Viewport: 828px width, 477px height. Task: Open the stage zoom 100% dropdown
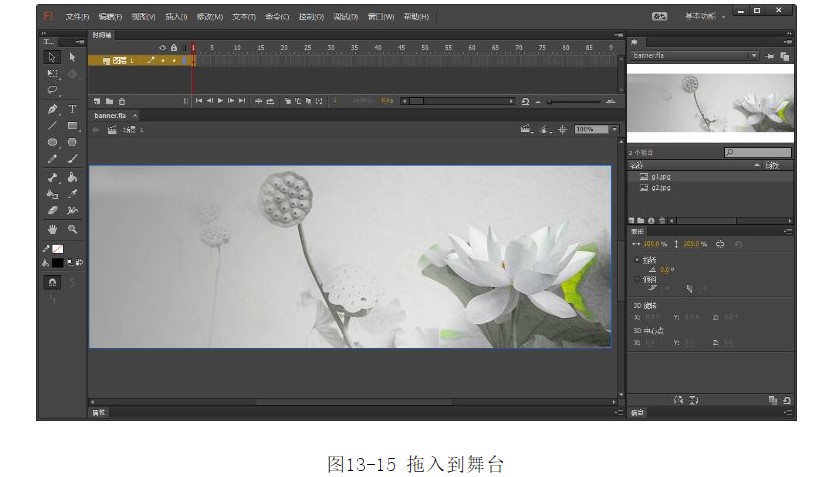click(614, 129)
